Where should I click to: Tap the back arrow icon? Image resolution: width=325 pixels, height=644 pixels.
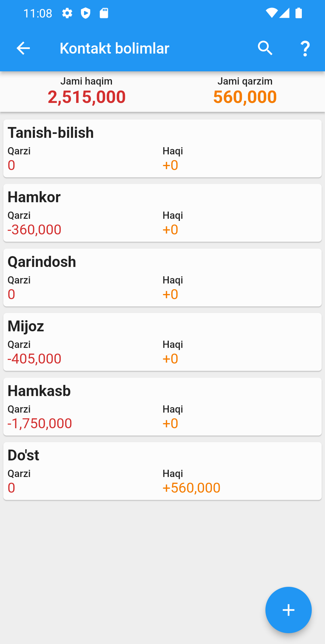[x=23, y=48]
